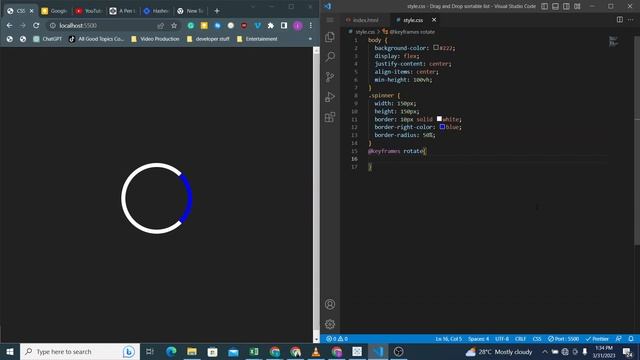Toggle the primary side bar layout icon
Screen dimensions: 640x360
pos(544,6)
